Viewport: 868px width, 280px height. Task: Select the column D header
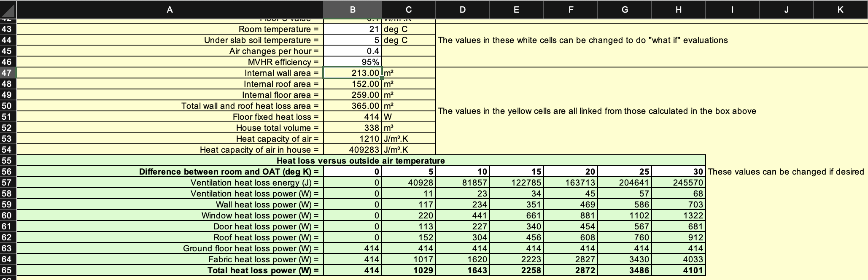pyautogui.click(x=462, y=9)
